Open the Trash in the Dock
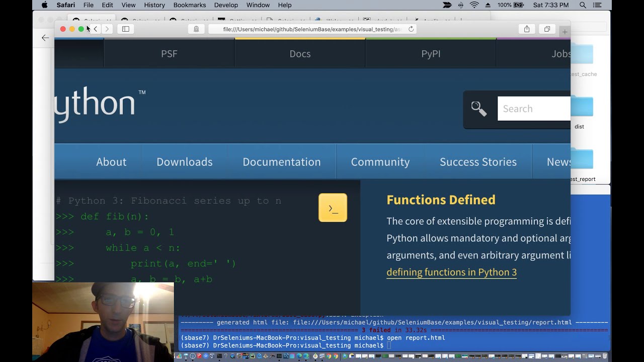Screen dimensions: 644x362 pyautogui.click(x=605, y=356)
